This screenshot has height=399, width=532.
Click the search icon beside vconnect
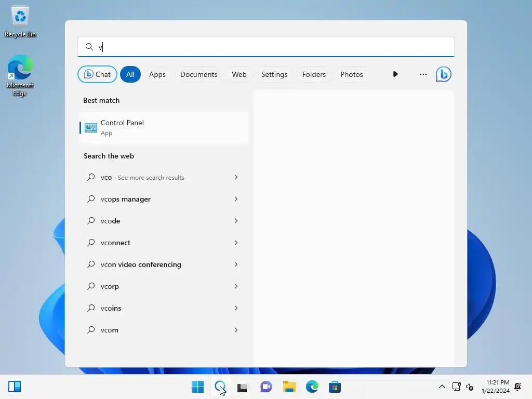[x=91, y=243]
